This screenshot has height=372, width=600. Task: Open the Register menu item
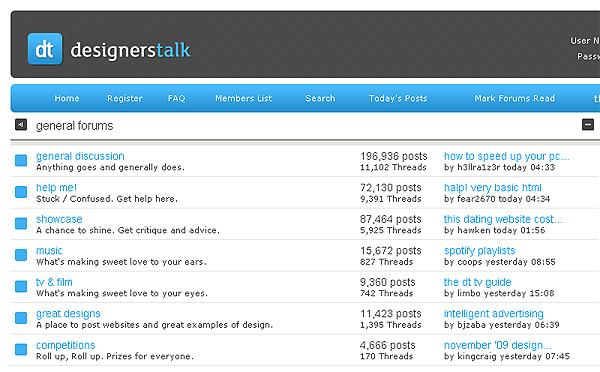125,98
